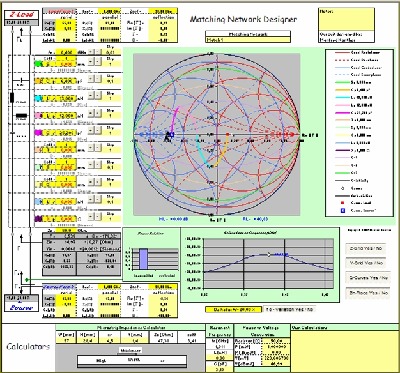This screenshot has width=400, height=373.
Task: Toggle the Q-Curves Yes / No button
Action: coord(368,278)
